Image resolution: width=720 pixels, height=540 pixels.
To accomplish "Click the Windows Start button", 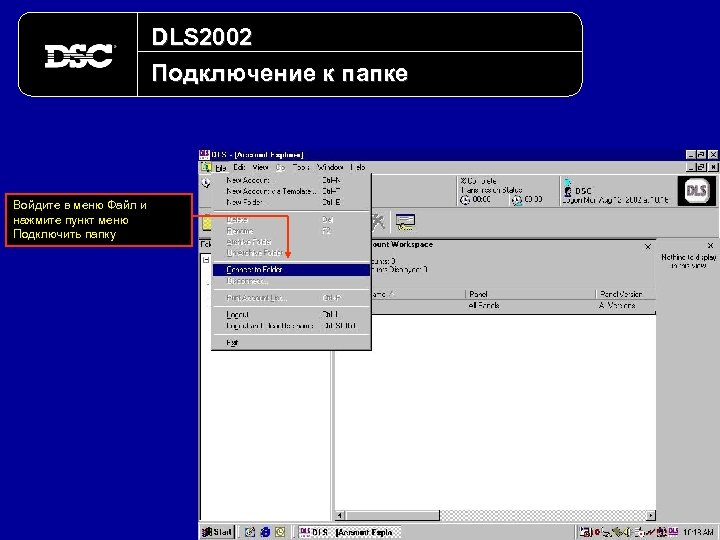I will tap(218, 532).
